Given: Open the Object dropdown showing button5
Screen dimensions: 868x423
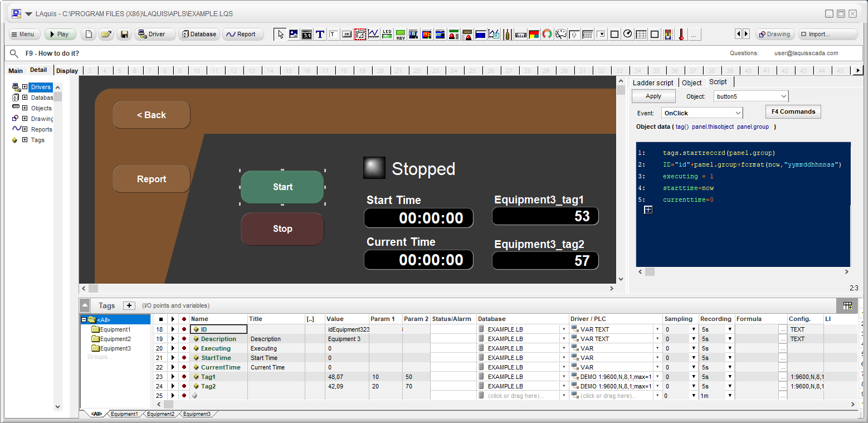Looking at the screenshot, I should (751, 96).
